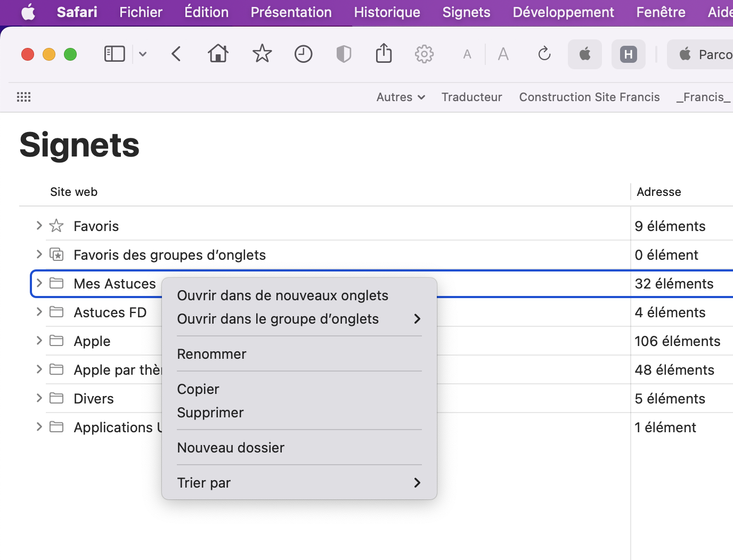Expand the Divers folder chevron
The width and height of the screenshot is (733, 560).
click(39, 398)
